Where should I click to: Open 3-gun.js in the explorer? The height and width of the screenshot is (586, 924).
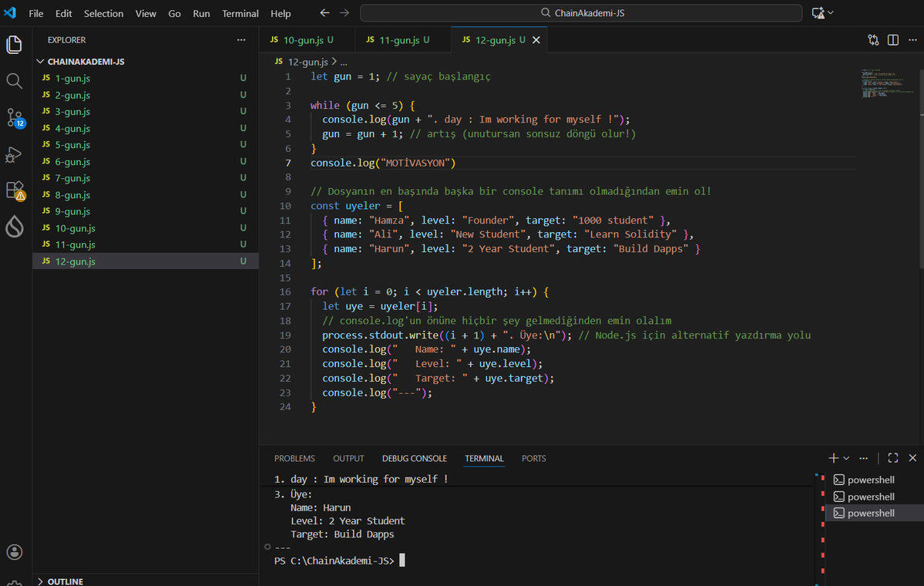point(146,112)
